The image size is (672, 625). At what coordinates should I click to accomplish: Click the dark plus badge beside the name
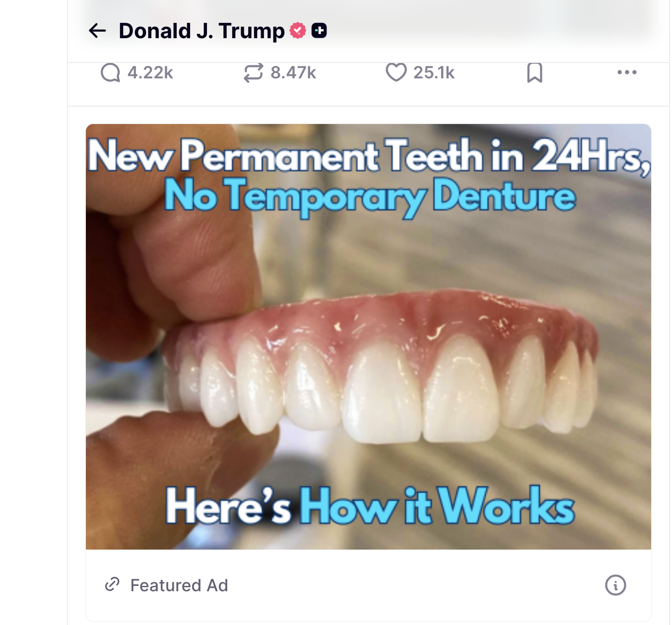pyautogui.click(x=319, y=31)
